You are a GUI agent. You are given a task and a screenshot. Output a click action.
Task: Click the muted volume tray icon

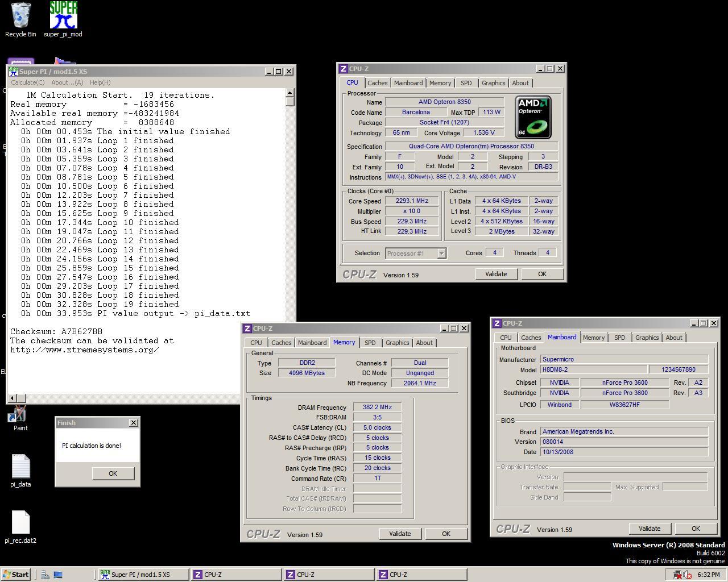(688, 575)
